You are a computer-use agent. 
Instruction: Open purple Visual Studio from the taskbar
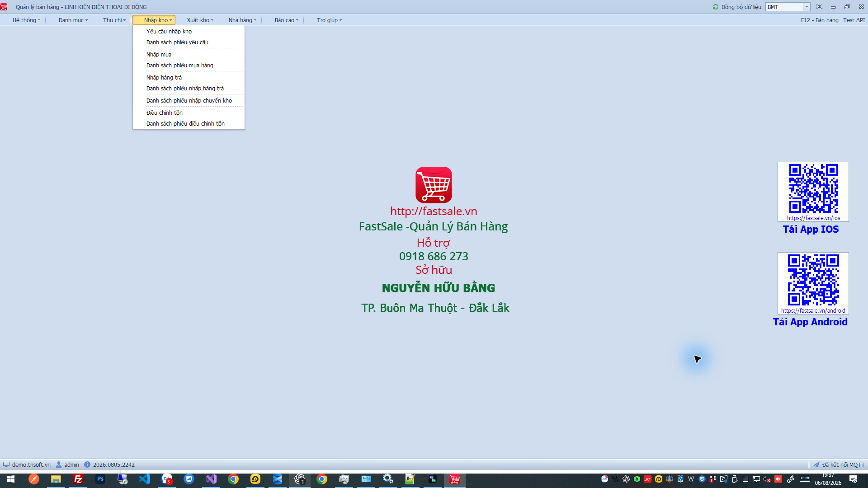tap(211, 479)
